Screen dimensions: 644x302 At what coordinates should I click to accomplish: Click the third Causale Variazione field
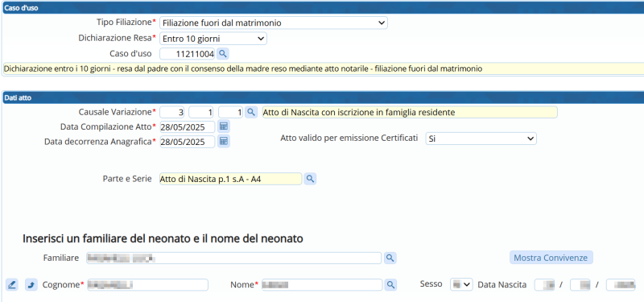click(x=231, y=112)
